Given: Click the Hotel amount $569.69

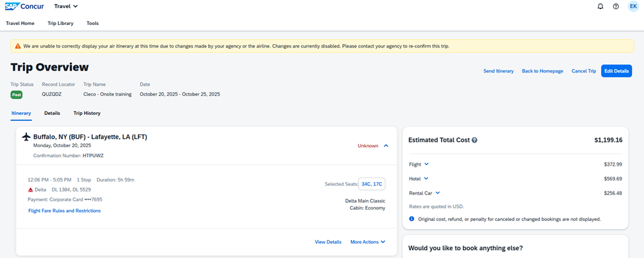Looking at the screenshot, I should coord(613,179).
